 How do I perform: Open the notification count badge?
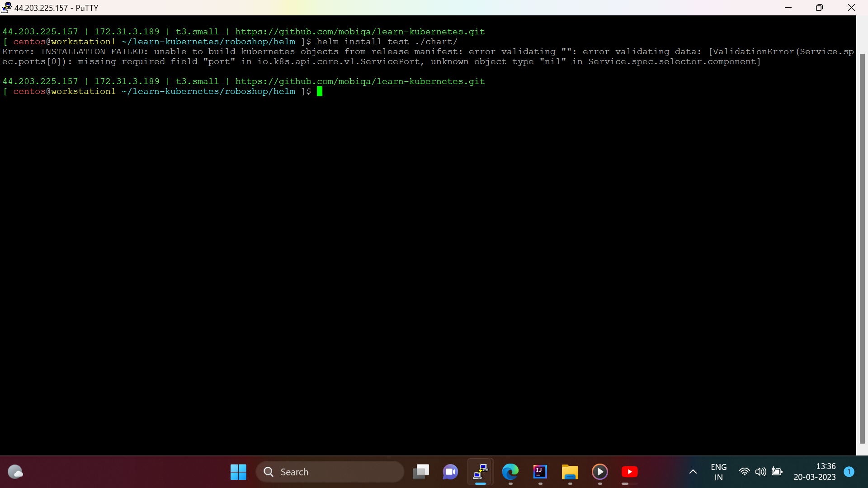coord(849,472)
